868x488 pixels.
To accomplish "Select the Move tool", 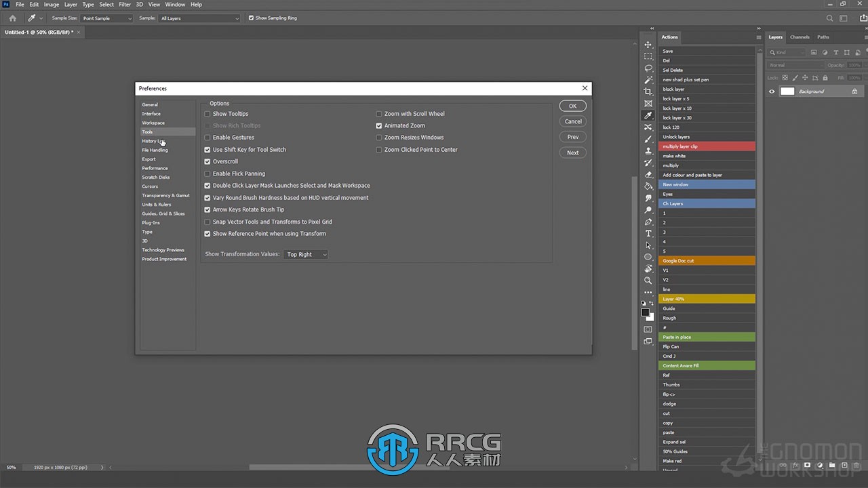I will 648,44.
